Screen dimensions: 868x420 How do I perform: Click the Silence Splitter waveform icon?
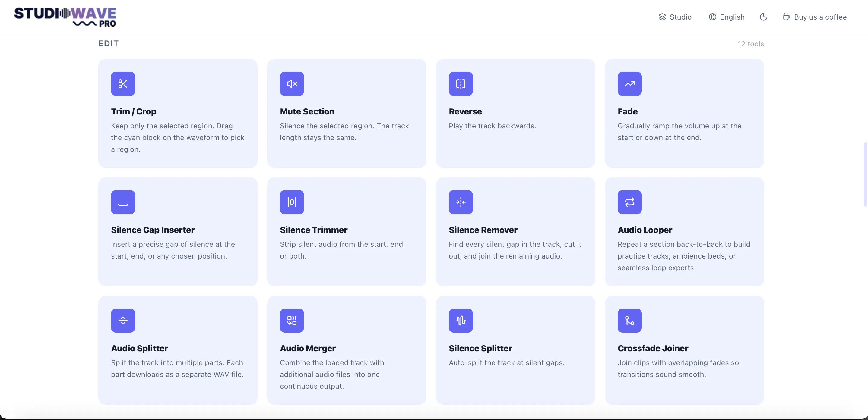[461, 320]
